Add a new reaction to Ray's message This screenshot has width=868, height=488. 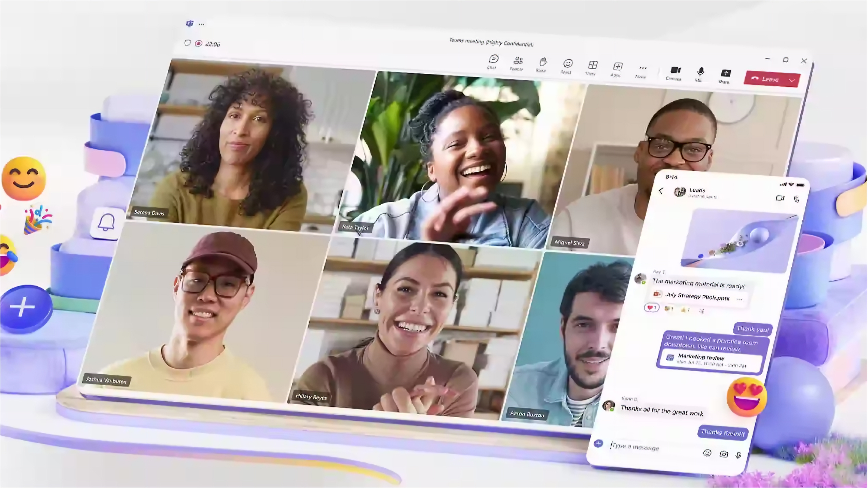tap(702, 311)
